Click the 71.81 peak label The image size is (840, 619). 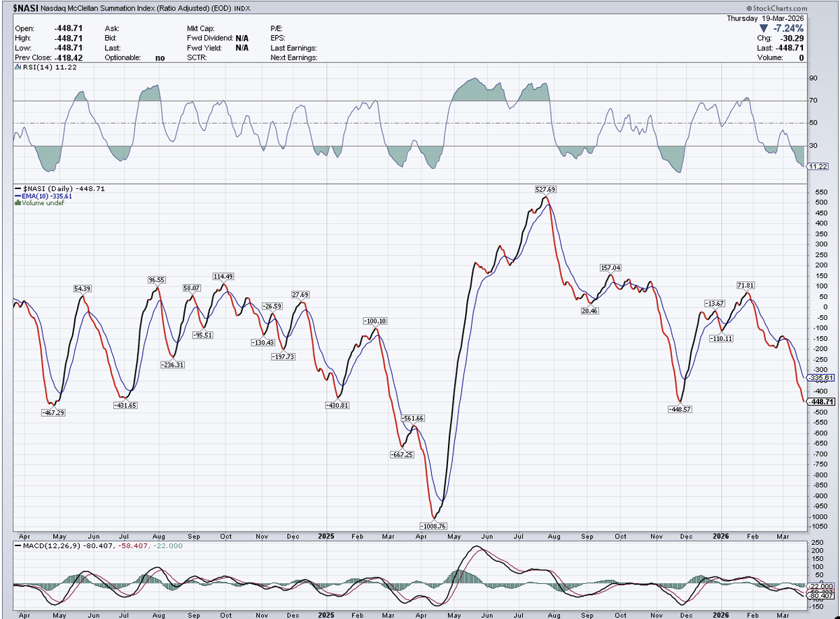(747, 285)
